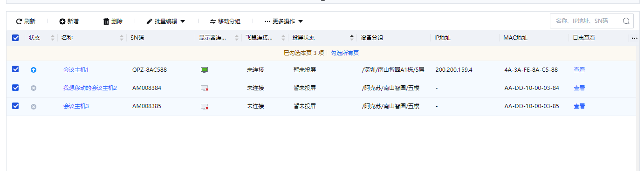
Task: Open the 我想移动的会议主机2 device link
Action: coord(90,88)
